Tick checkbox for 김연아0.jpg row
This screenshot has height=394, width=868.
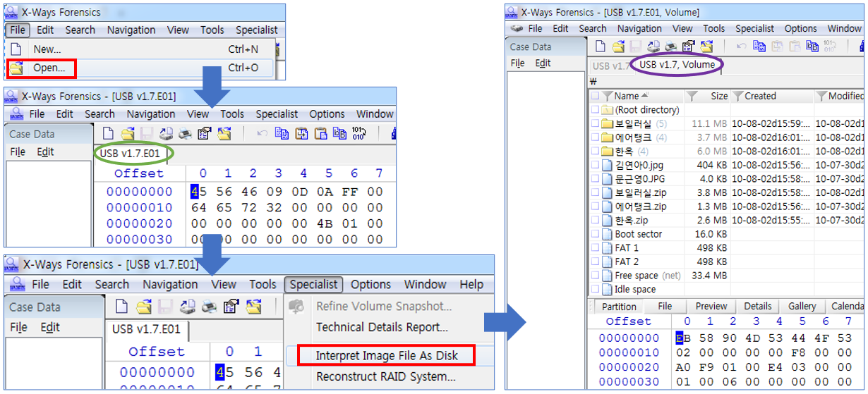[595, 165]
